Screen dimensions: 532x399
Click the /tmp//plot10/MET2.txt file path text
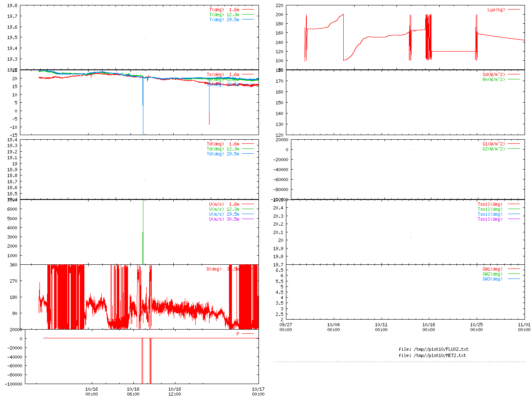point(432,355)
